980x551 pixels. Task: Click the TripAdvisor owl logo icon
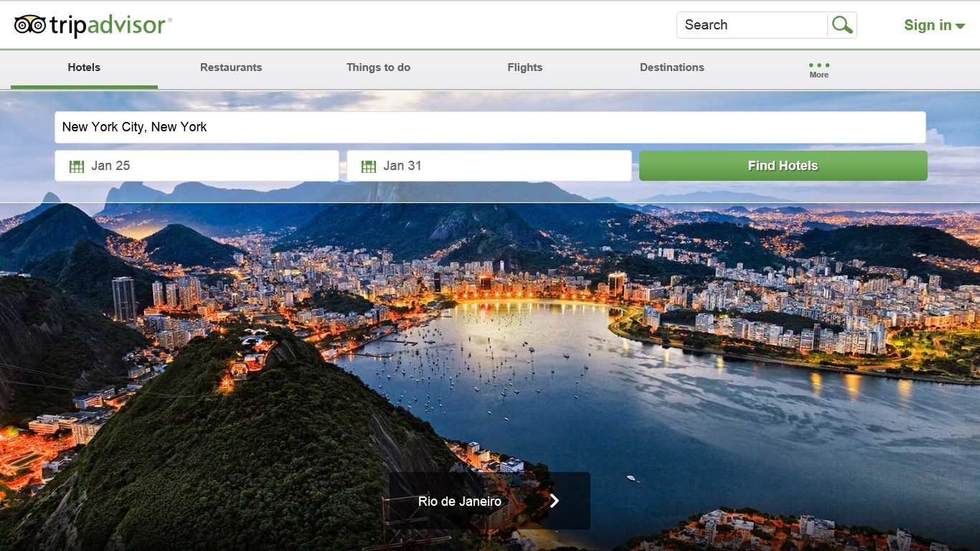pyautogui.click(x=30, y=25)
